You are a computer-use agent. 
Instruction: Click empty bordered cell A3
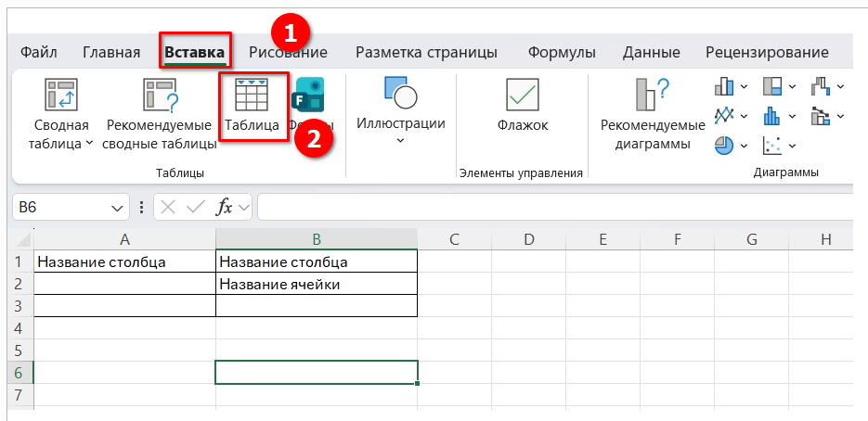[x=124, y=305]
